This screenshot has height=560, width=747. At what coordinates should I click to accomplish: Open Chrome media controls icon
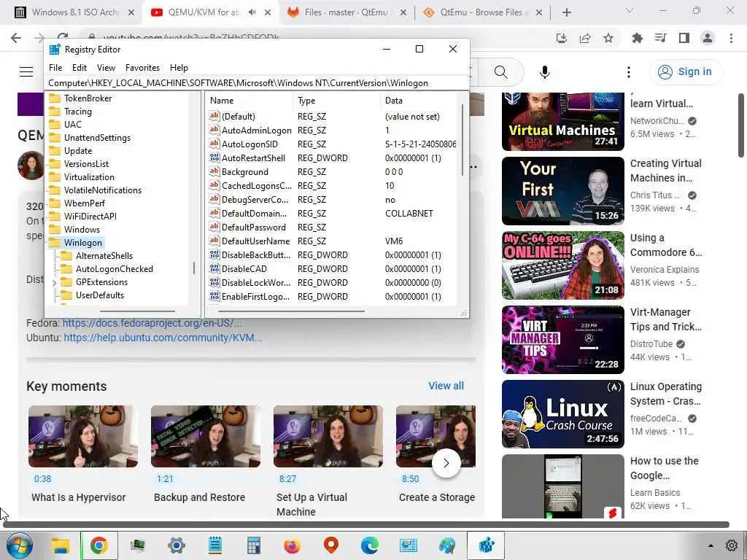click(x=660, y=38)
